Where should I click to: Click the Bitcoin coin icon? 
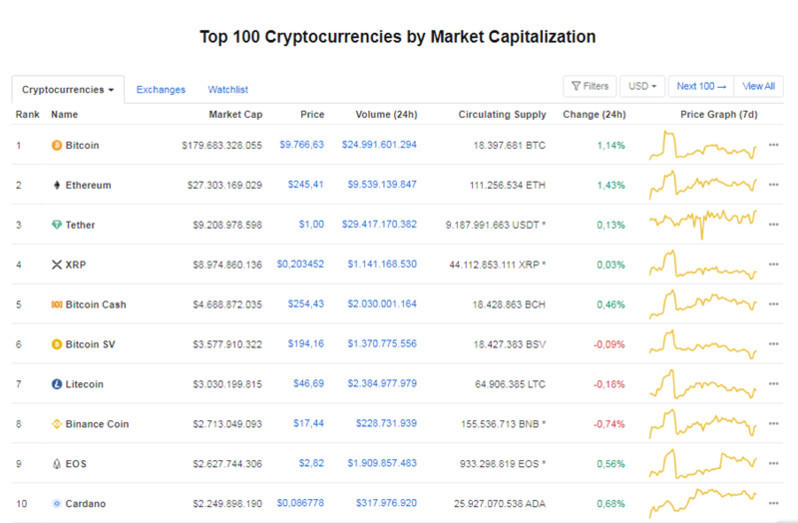click(56, 145)
